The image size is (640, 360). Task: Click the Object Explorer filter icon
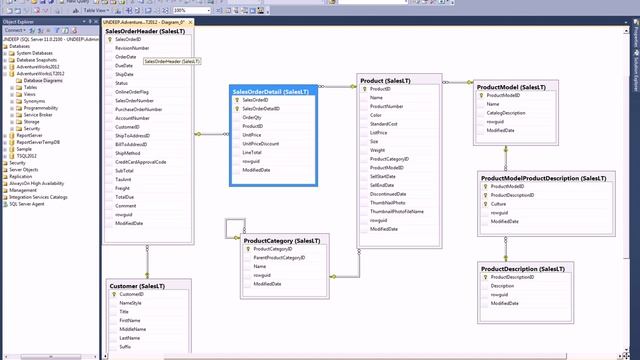[58, 30]
